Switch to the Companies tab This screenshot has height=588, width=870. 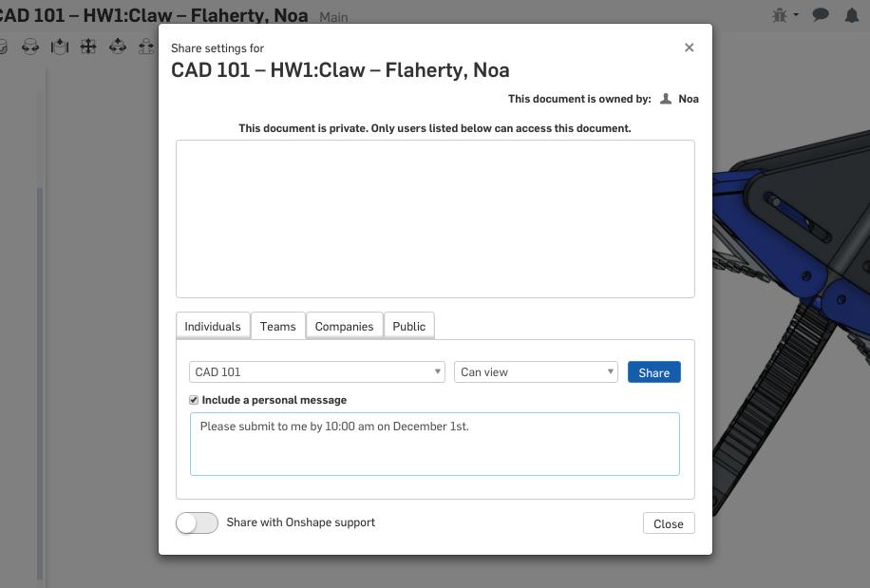point(344,326)
